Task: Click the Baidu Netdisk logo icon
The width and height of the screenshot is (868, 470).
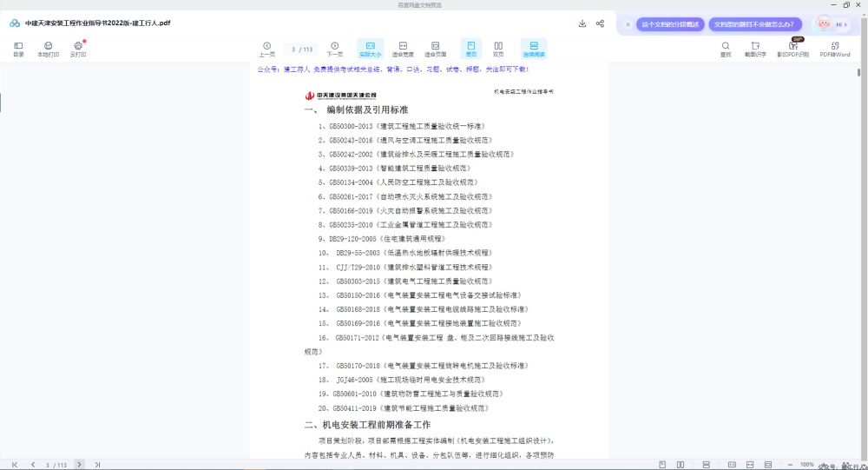Action: (x=15, y=23)
